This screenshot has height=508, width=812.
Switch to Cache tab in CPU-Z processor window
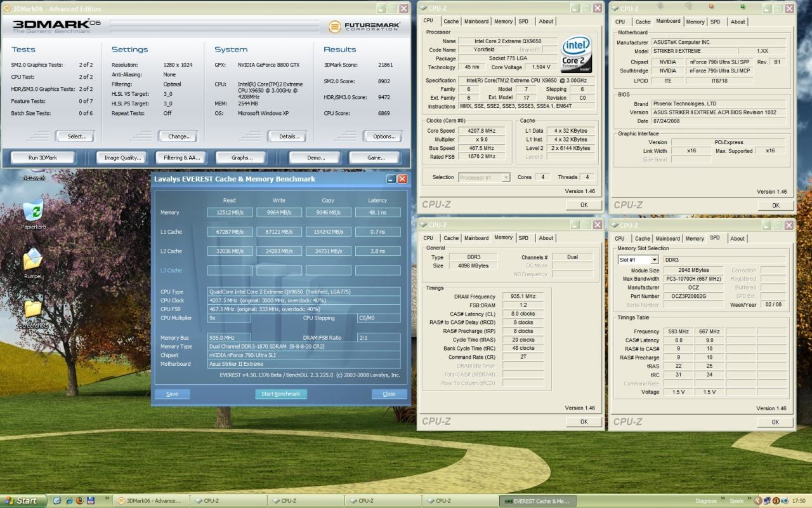coord(451,21)
